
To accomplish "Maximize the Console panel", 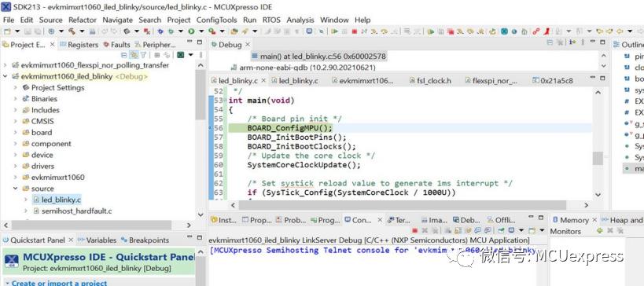I will coord(540,217).
